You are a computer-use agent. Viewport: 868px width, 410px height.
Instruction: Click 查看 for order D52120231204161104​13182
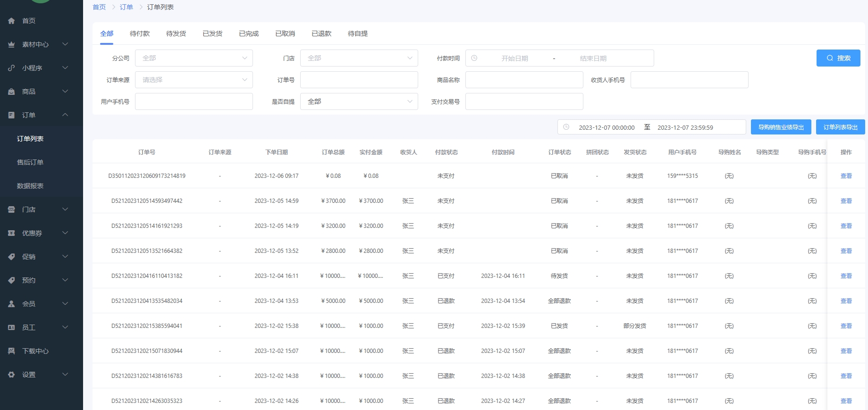846,276
